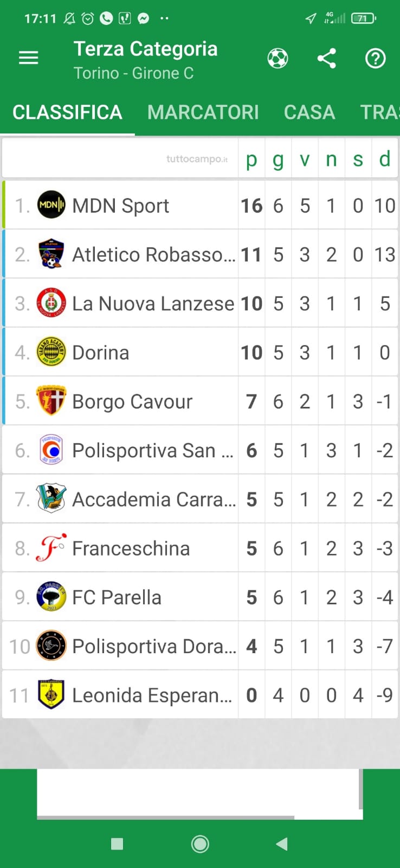Open the hamburger navigation menu
This screenshot has height=868, width=400.
pos(29,58)
